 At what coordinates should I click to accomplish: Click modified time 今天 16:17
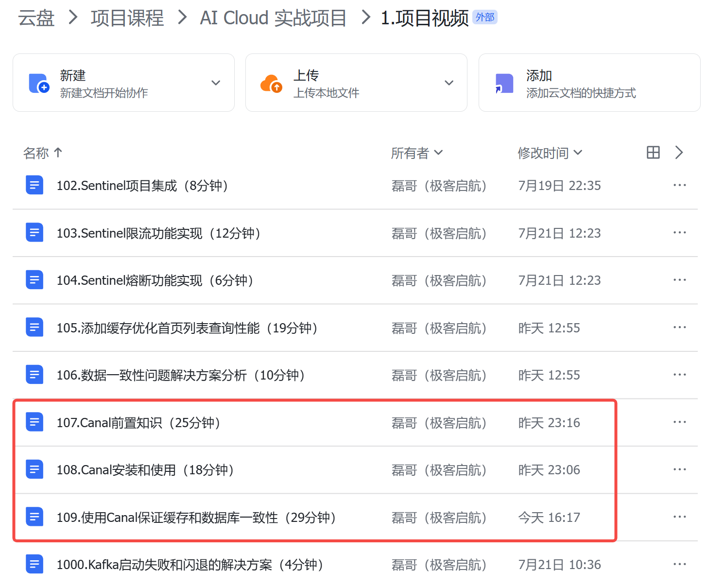(549, 518)
